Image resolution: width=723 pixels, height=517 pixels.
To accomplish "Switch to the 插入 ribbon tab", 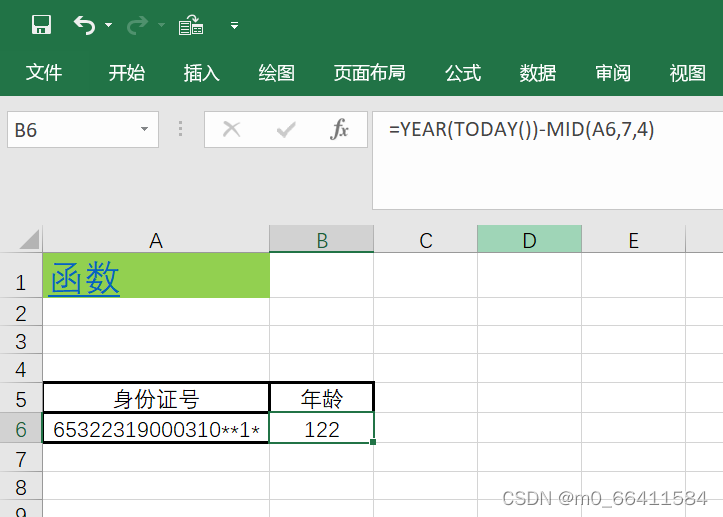I will click(x=201, y=73).
